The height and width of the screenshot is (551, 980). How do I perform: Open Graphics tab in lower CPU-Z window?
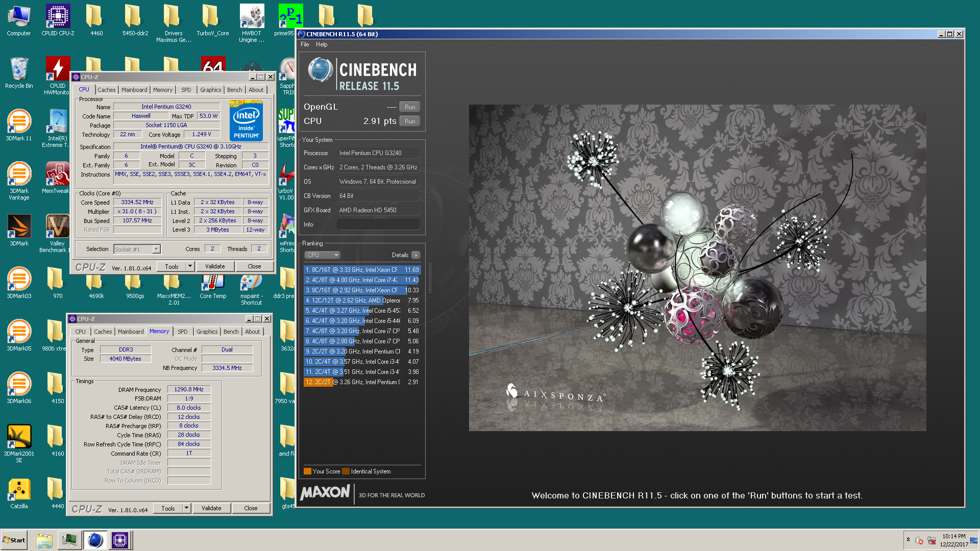[x=207, y=332]
